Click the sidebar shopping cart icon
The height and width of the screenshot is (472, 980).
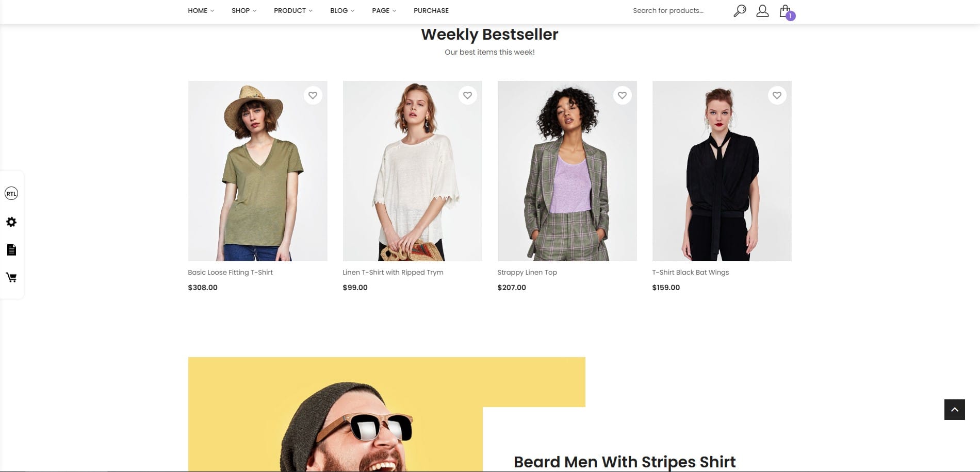11,278
